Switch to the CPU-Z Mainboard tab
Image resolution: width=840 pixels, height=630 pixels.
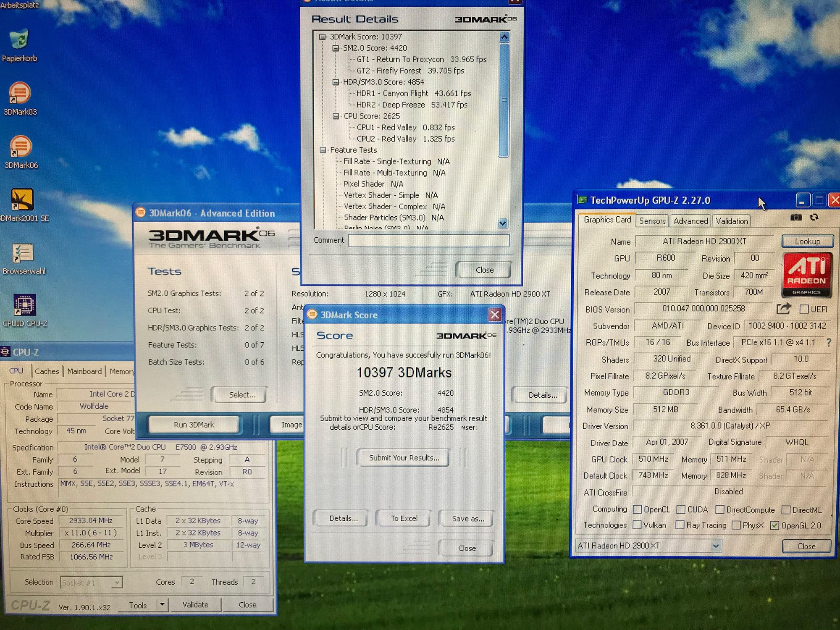point(84,371)
